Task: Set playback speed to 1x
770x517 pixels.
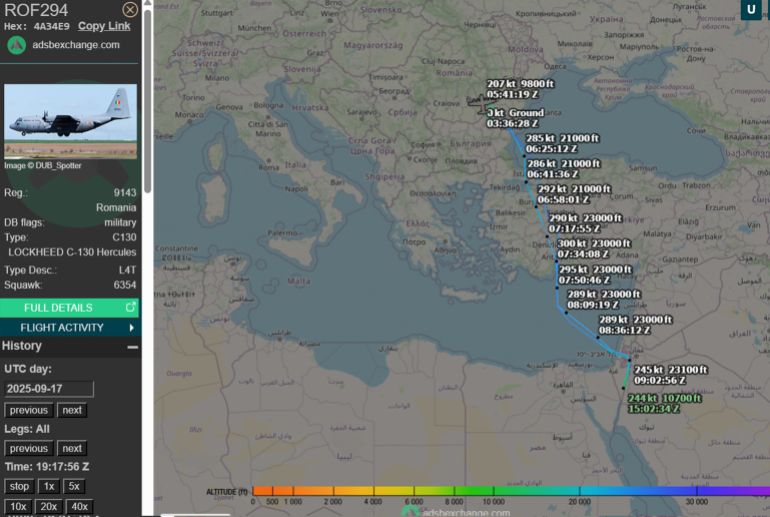Action: 48,486
